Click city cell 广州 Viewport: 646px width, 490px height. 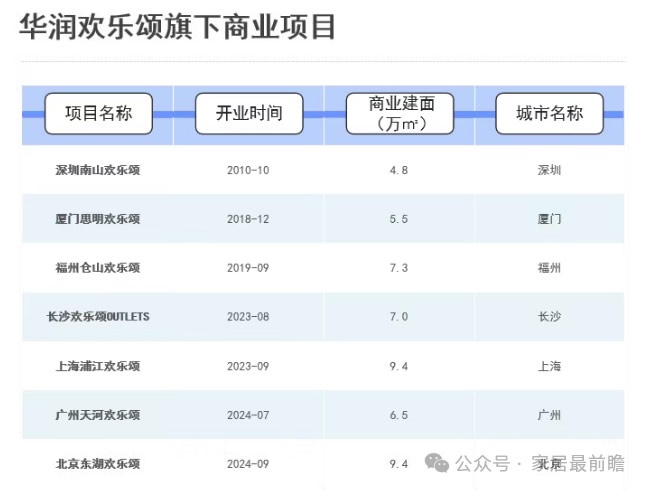pos(549,415)
